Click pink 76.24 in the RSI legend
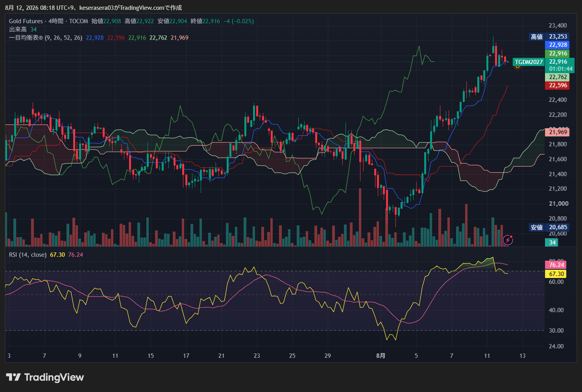 [x=75, y=254]
